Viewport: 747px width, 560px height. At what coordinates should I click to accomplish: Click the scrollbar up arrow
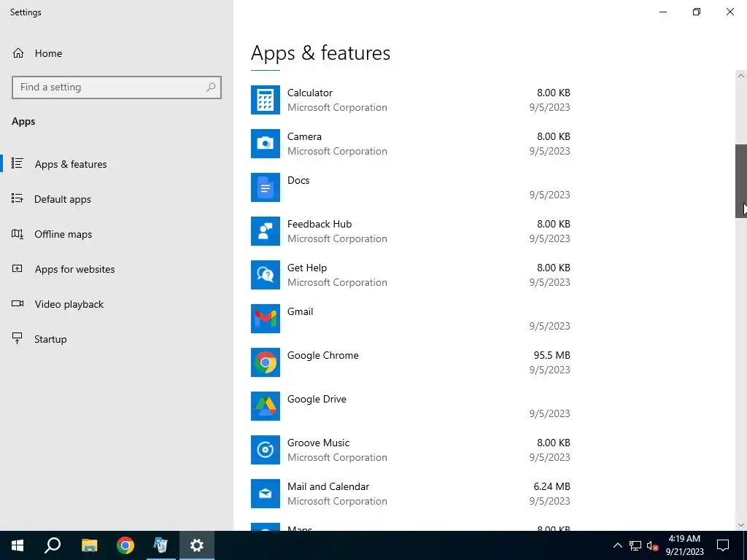pos(741,76)
